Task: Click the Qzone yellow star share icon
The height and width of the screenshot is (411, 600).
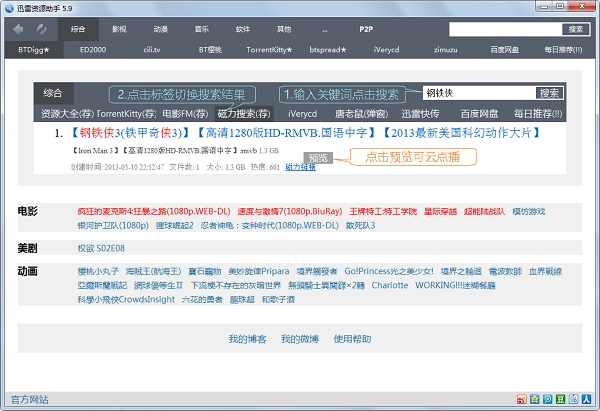Action: (534, 400)
